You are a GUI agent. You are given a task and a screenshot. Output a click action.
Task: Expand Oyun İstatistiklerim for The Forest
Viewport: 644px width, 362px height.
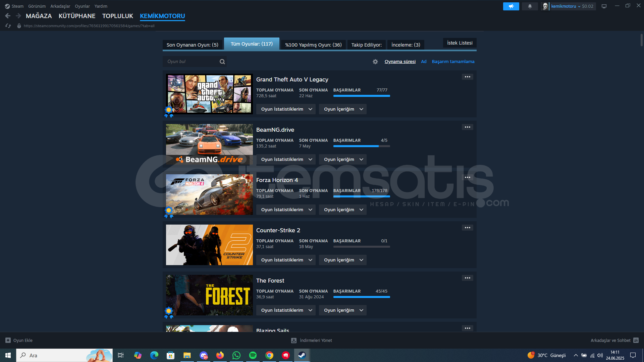click(x=286, y=310)
